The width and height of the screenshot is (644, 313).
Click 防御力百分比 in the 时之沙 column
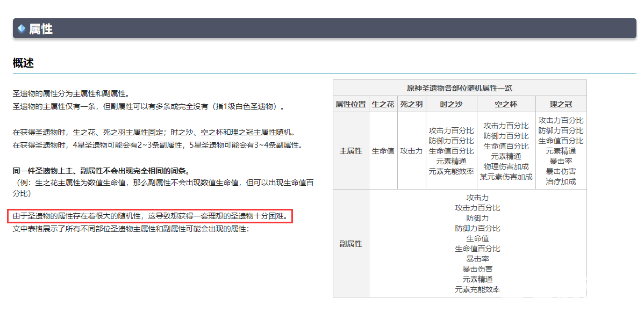tap(452, 141)
